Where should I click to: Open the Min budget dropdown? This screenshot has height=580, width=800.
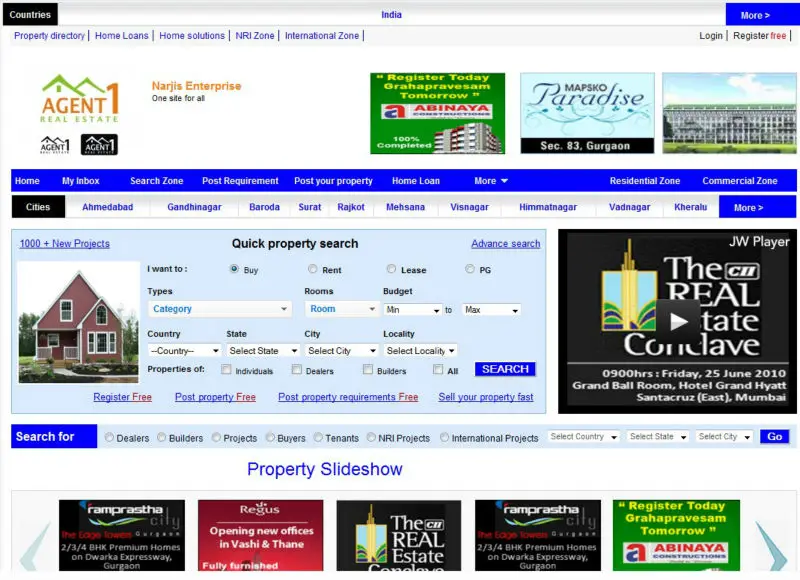[413, 310]
